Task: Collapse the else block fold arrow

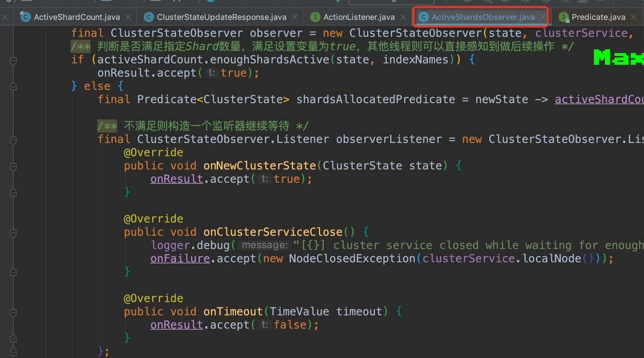Action: [x=13, y=86]
